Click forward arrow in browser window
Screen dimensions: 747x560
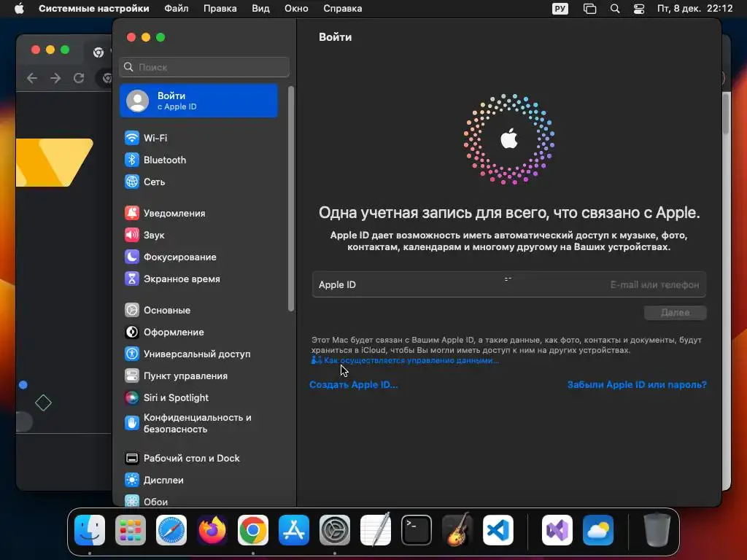point(55,78)
